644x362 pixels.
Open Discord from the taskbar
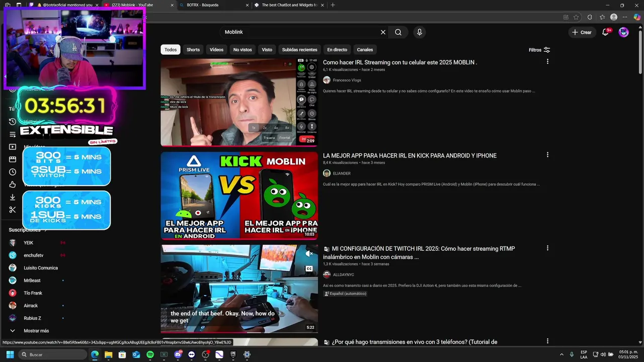pyautogui.click(x=178, y=354)
